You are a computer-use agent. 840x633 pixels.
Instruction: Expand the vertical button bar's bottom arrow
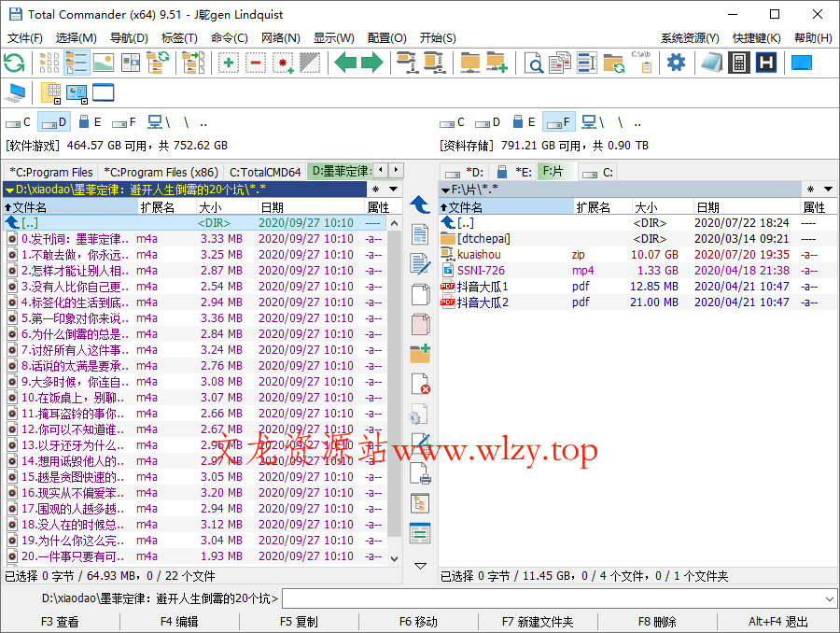tap(420, 565)
